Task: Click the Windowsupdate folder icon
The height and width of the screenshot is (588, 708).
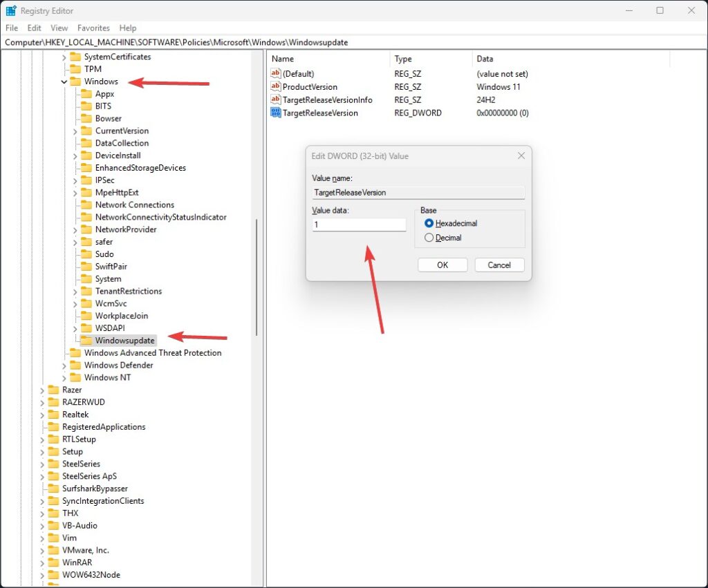Action: [86, 340]
